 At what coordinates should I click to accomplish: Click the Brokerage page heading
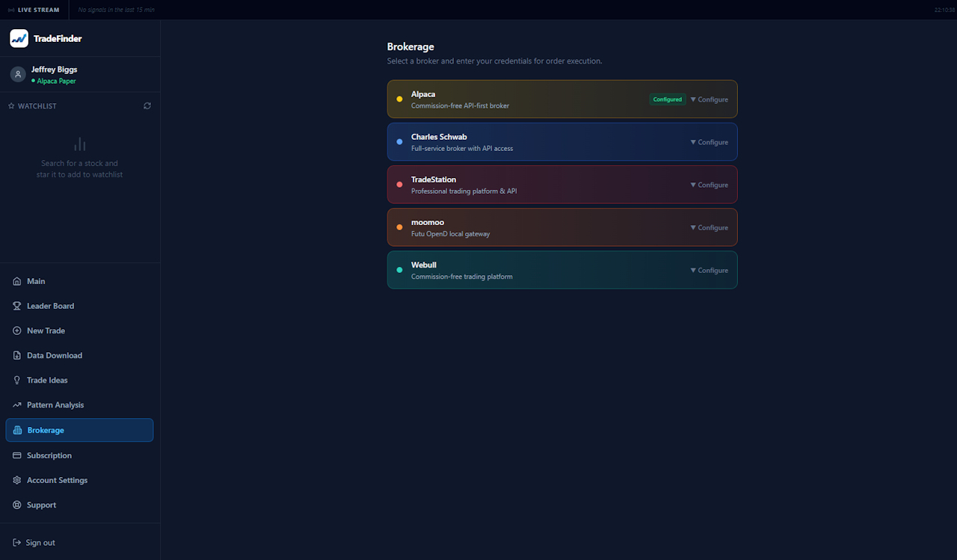410,46
